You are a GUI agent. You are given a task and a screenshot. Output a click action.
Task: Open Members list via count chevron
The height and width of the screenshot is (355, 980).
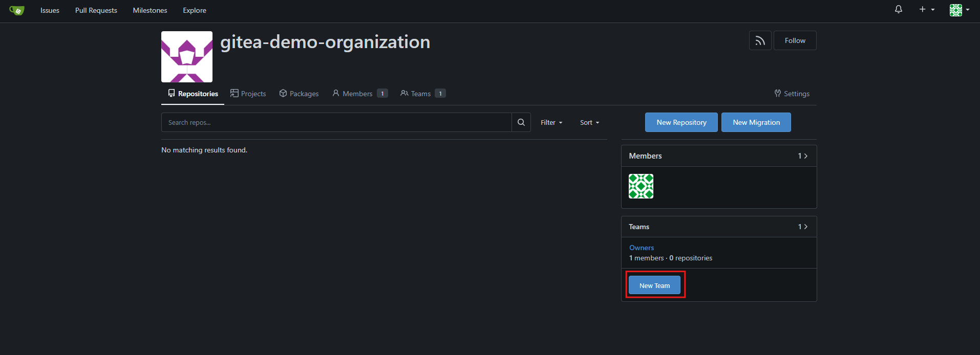point(803,156)
